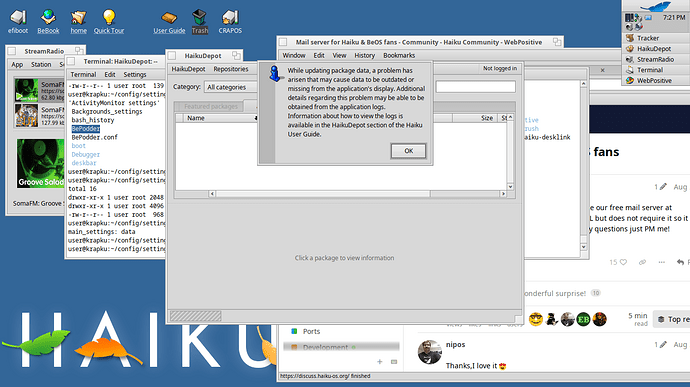The width and height of the screenshot is (690, 387).
Task: Open the Edit menu in Terminal window
Action: tap(110, 74)
